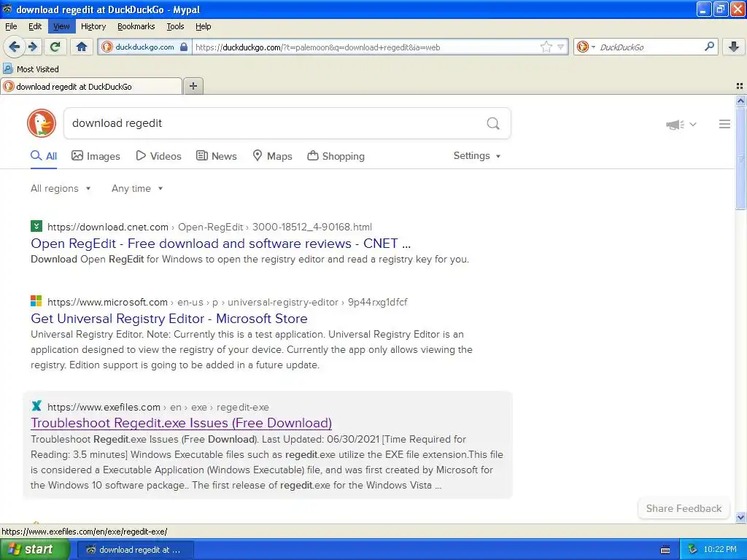Screen dimensions: 747x560
Task: Click the padlock site identity icon
Action: pos(184,47)
